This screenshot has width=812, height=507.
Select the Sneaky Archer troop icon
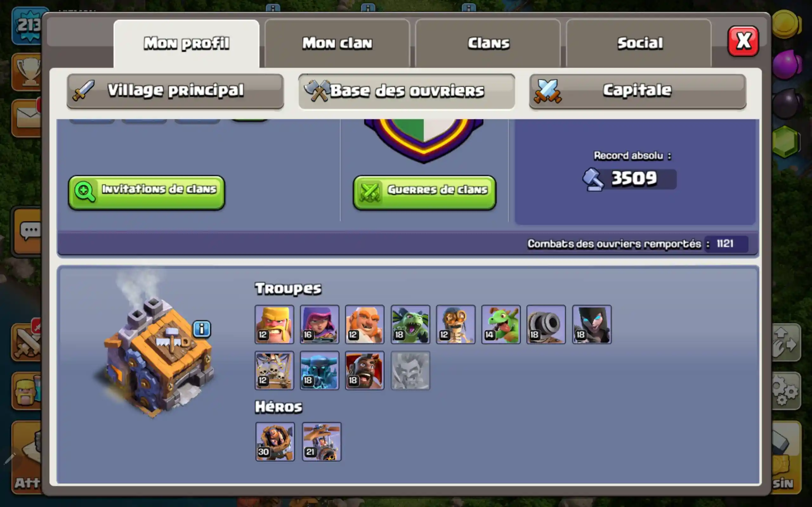tap(319, 324)
